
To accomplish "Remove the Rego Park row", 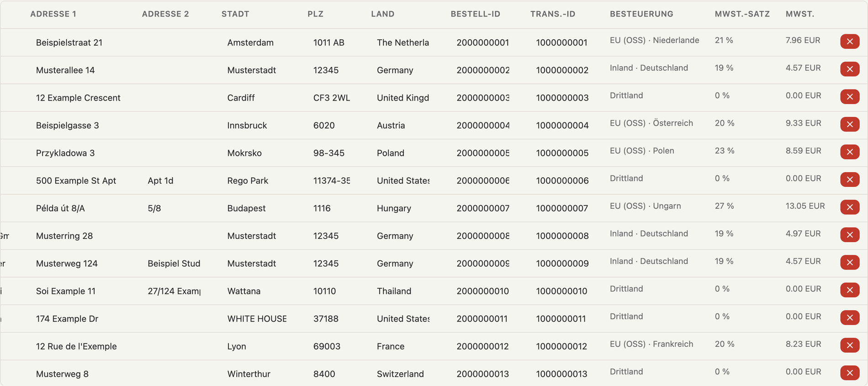I will (x=850, y=180).
